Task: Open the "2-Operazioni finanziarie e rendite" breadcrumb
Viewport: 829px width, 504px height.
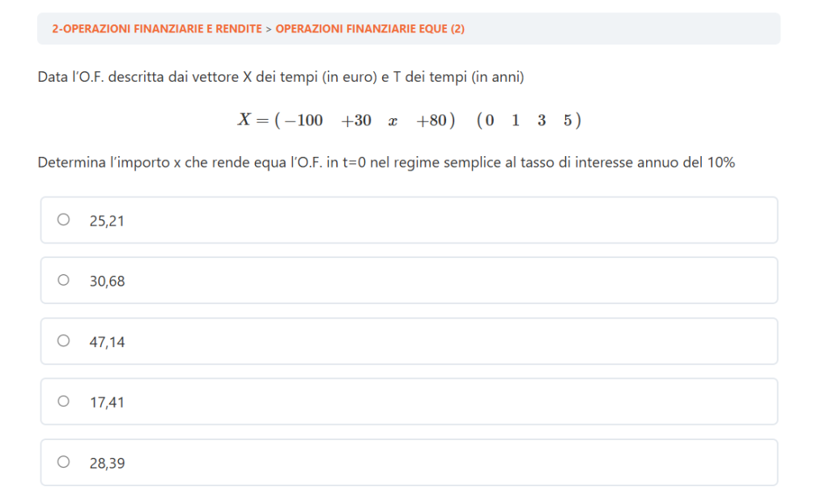Action: [156, 28]
